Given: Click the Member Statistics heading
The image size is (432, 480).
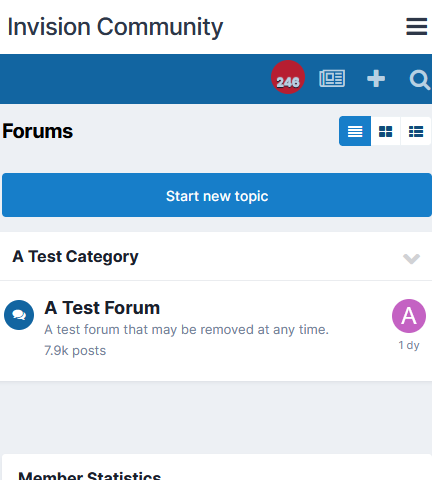Looking at the screenshot, I should [x=89, y=475].
